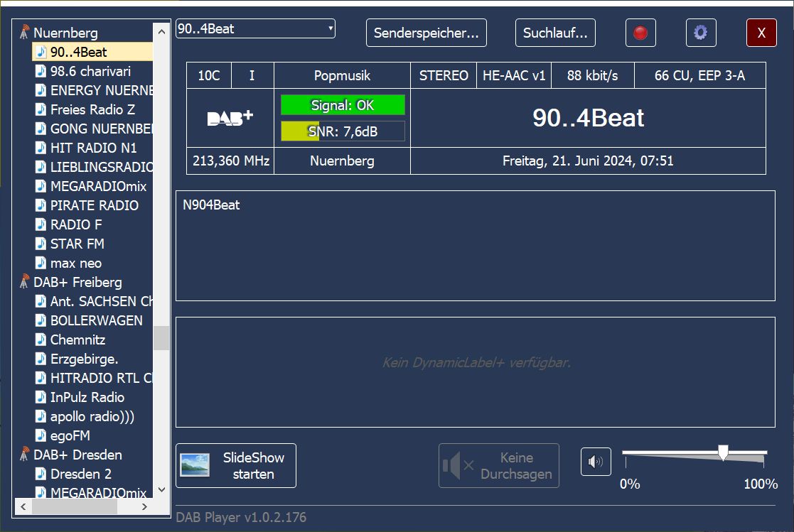Mute audio with the speaker icon
This screenshot has height=532, width=794.
(596, 463)
